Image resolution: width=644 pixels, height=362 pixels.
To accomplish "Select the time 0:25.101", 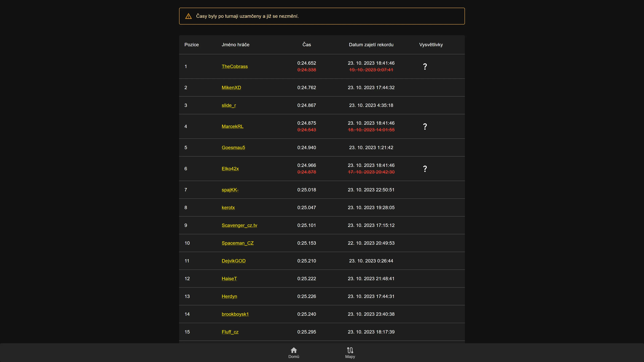I will 307,225.
